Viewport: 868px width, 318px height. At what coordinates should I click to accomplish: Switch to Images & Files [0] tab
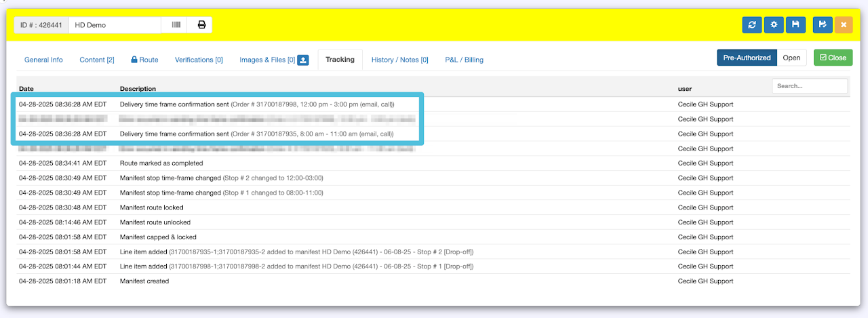(x=267, y=60)
